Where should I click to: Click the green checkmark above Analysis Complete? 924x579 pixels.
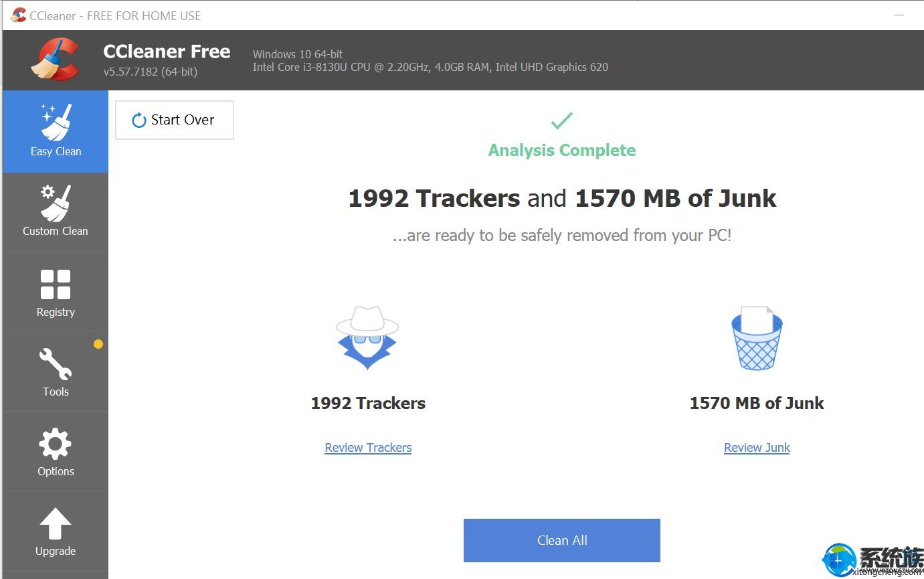click(562, 120)
